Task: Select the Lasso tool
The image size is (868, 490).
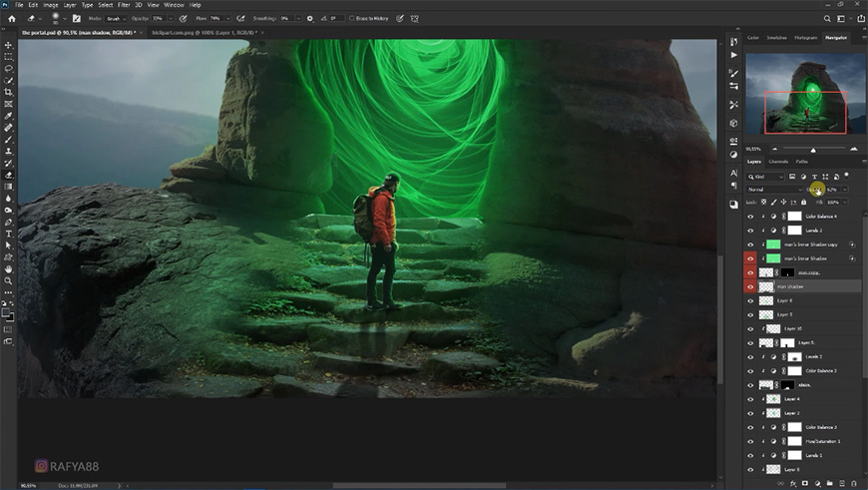Action: (x=8, y=69)
